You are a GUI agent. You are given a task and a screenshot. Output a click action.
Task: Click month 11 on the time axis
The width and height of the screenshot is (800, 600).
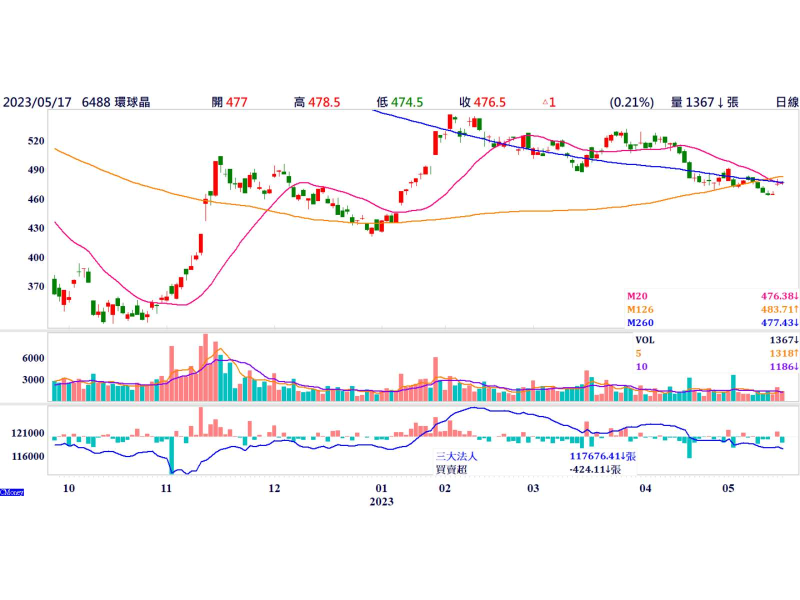pos(166,489)
